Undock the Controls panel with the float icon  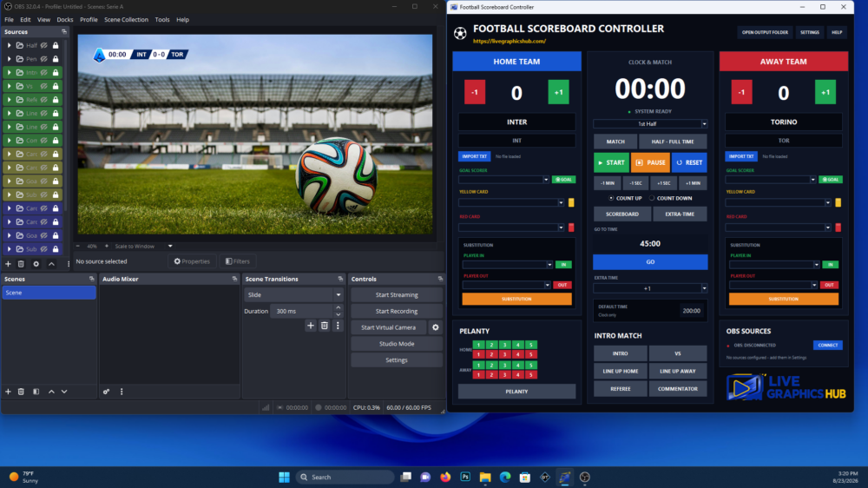[x=440, y=280]
